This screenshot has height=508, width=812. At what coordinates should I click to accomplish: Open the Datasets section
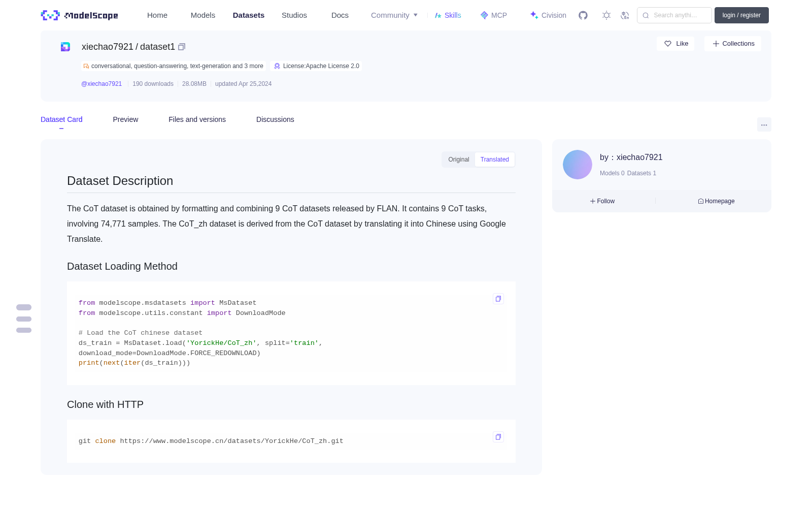249,15
